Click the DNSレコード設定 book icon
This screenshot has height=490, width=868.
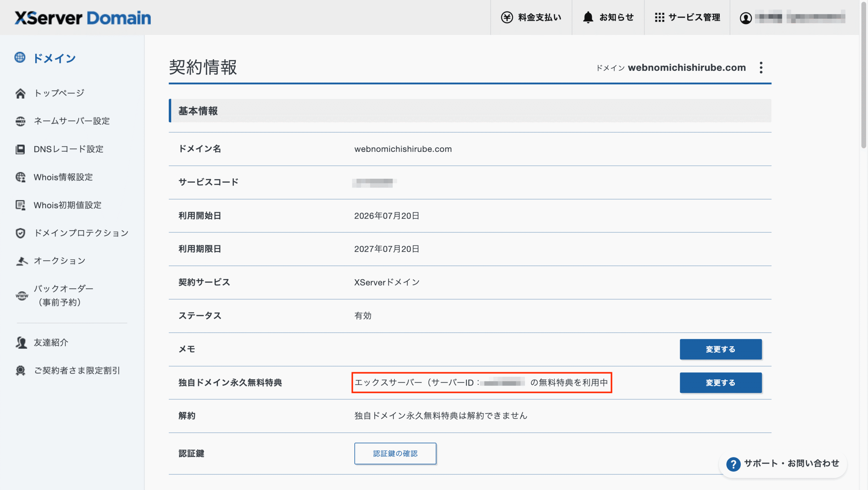(20, 149)
